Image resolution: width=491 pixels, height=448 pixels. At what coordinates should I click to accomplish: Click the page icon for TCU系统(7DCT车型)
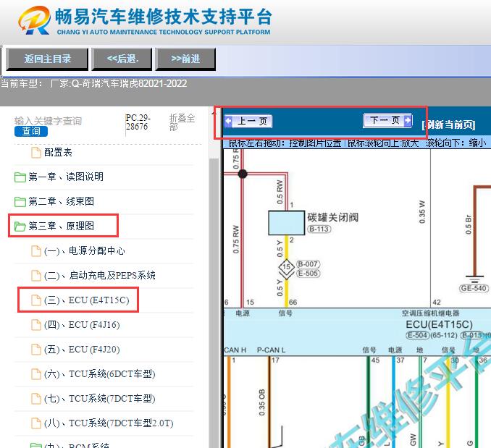(36, 399)
